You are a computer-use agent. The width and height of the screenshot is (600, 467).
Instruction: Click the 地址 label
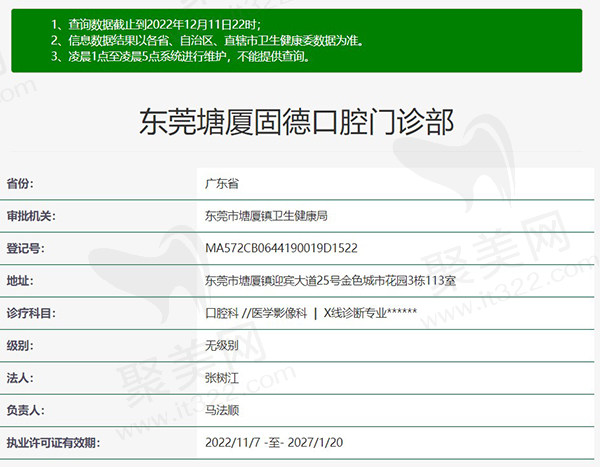20,281
